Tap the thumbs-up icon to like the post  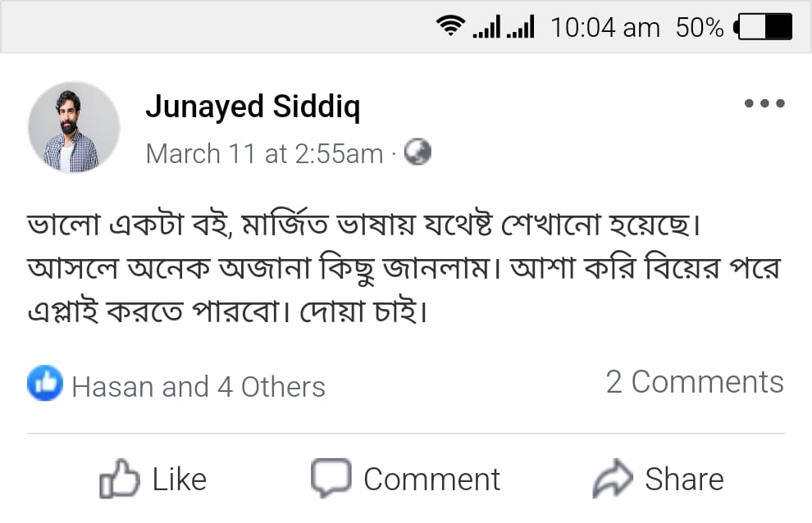coord(119,480)
